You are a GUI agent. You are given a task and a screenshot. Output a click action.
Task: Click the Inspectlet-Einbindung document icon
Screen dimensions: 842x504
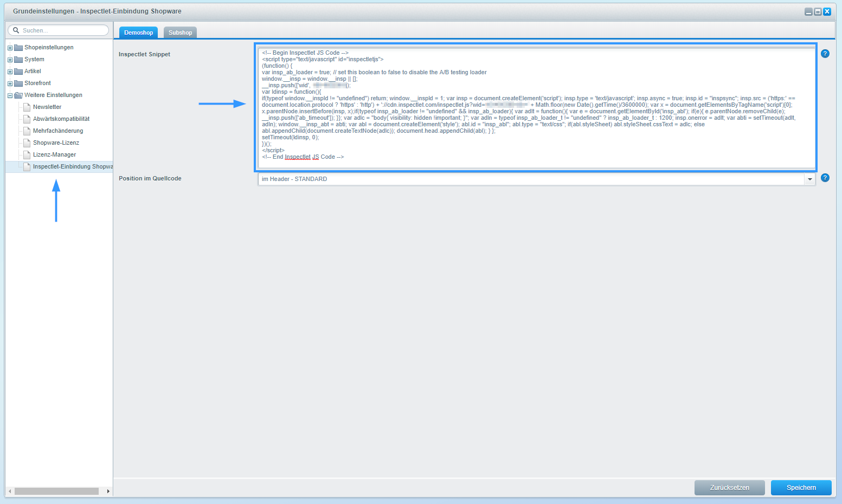coord(27,166)
